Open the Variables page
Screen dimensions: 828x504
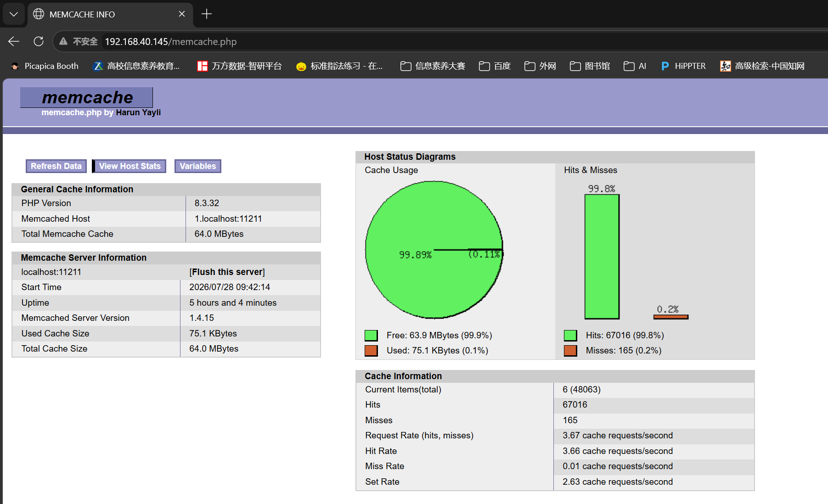197,166
